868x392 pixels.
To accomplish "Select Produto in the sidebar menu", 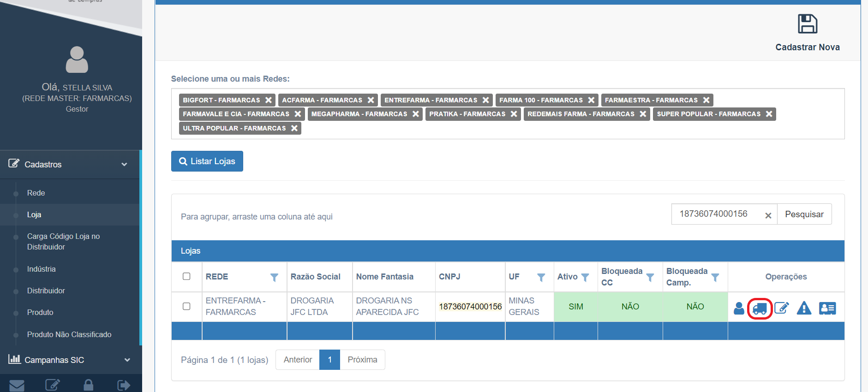I will click(40, 312).
